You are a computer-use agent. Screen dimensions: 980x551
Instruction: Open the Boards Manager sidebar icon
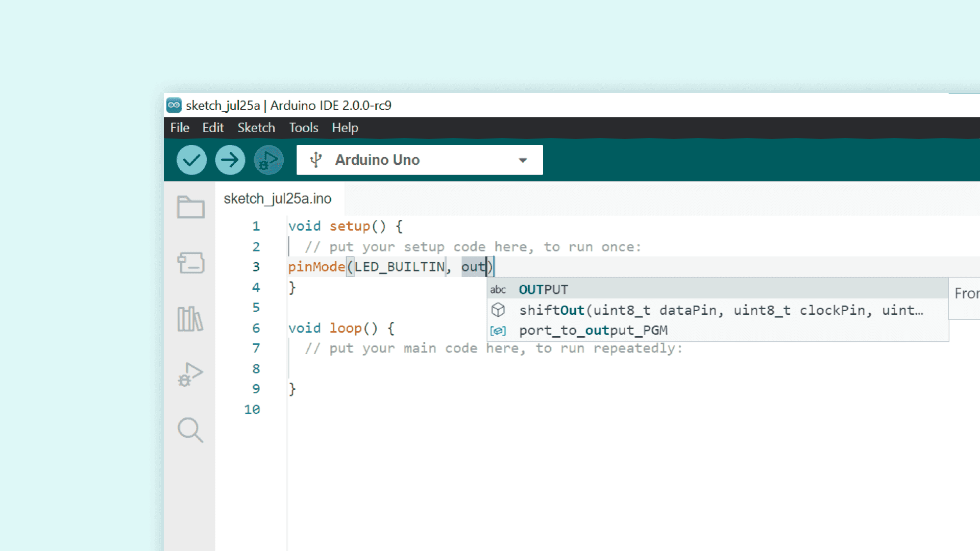coord(190,263)
